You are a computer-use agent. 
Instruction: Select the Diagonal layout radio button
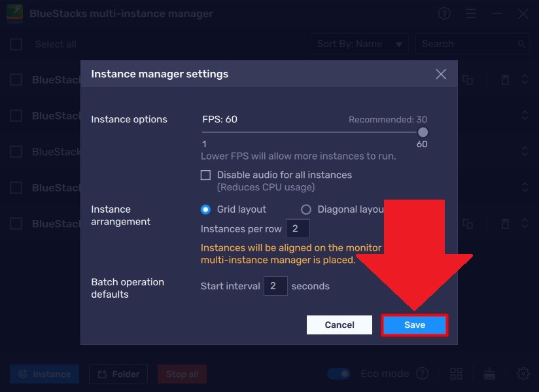(307, 209)
